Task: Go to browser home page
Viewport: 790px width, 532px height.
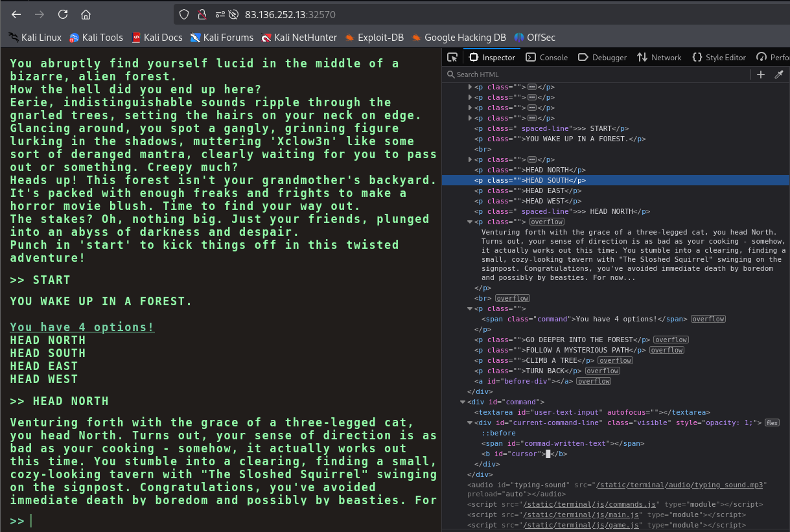Action: [x=86, y=14]
